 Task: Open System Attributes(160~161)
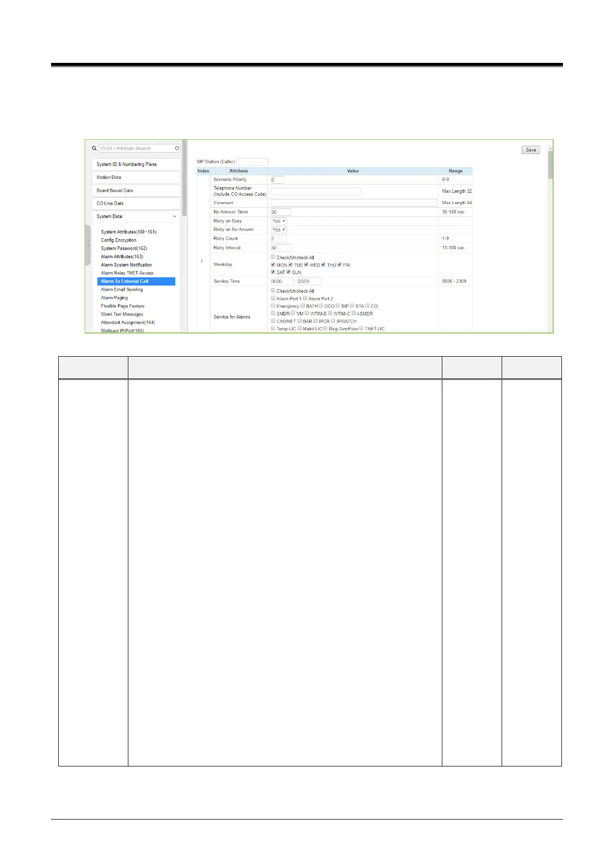coord(129,232)
